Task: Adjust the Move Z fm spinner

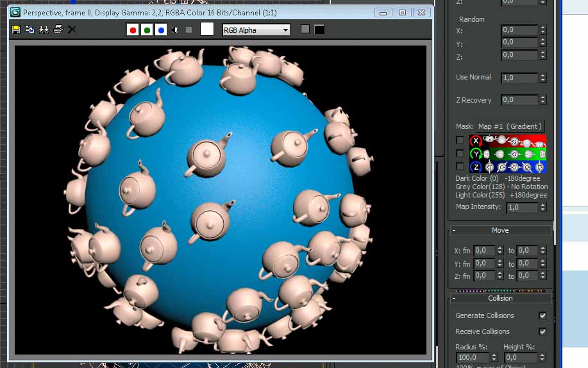Action: tap(500, 276)
